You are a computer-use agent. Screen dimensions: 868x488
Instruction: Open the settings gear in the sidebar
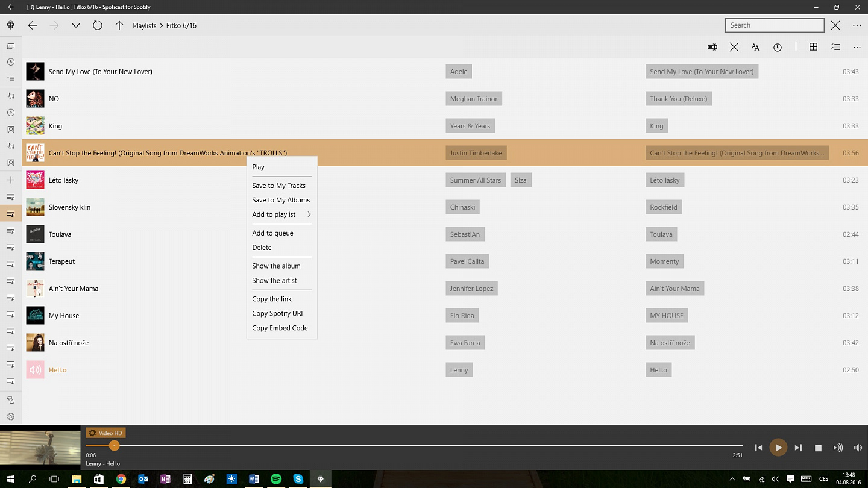(11, 416)
